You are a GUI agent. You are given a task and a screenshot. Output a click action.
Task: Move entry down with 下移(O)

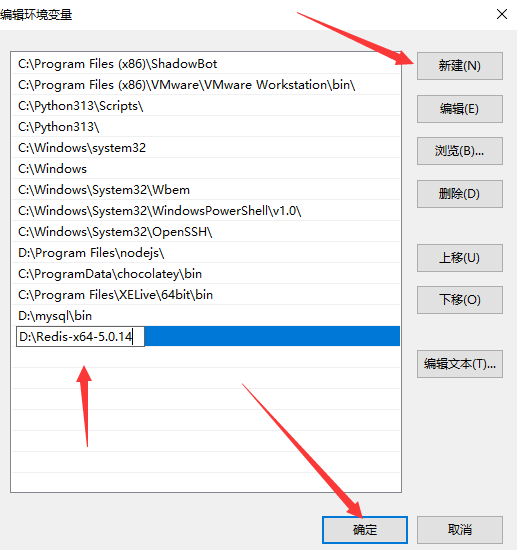click(459, 300)
